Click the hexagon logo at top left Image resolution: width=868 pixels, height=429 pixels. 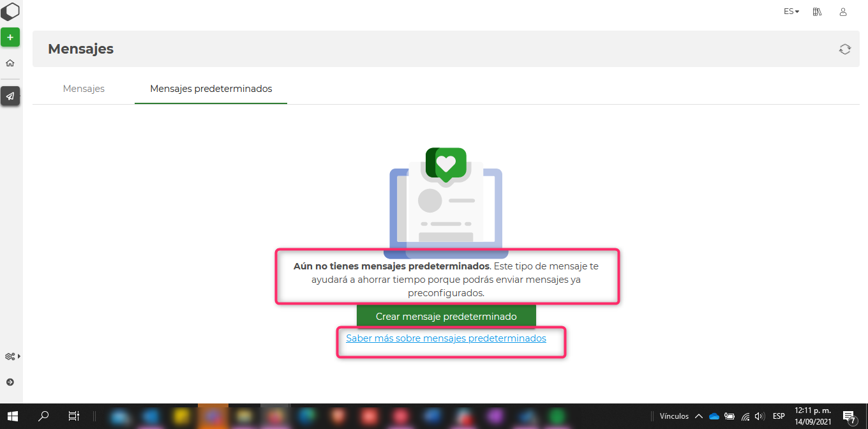point(10,12)
